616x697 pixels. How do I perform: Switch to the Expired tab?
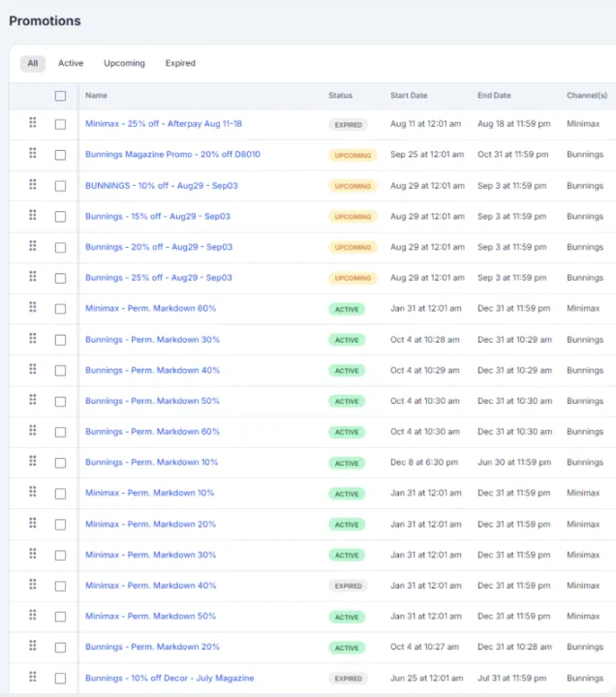pyautogui.click(x=180, y=63)
